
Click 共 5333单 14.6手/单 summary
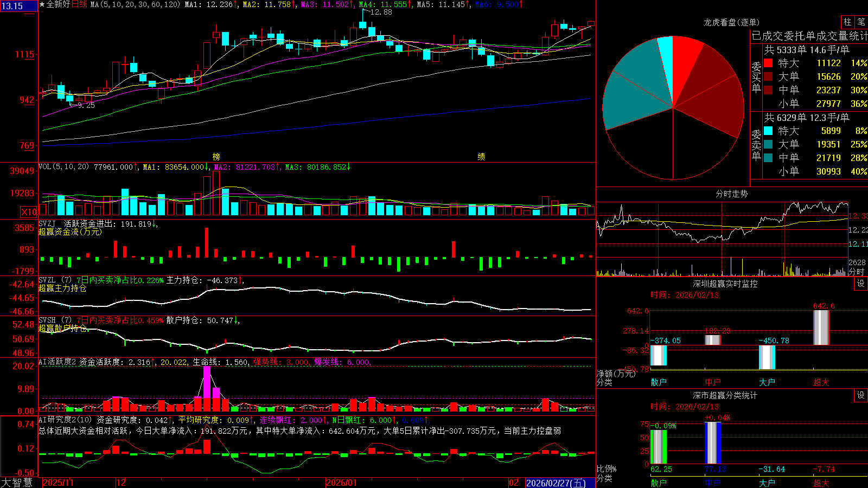coord(807,50)
